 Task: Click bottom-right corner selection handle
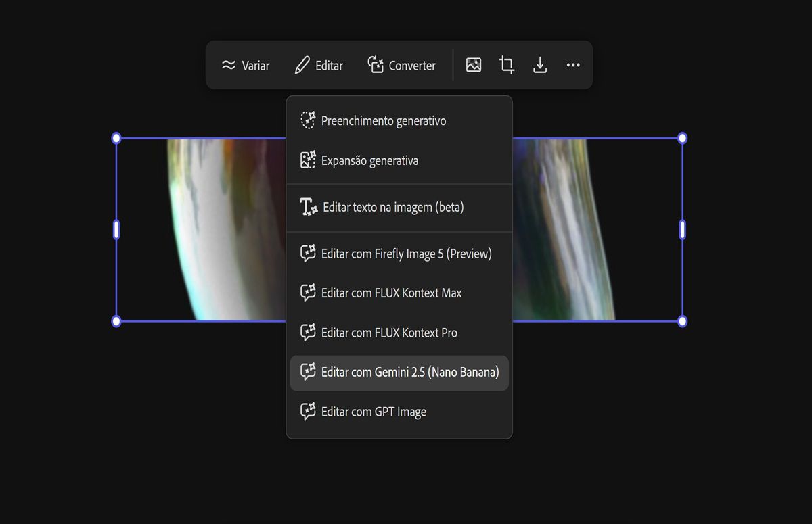coord(682,321)
